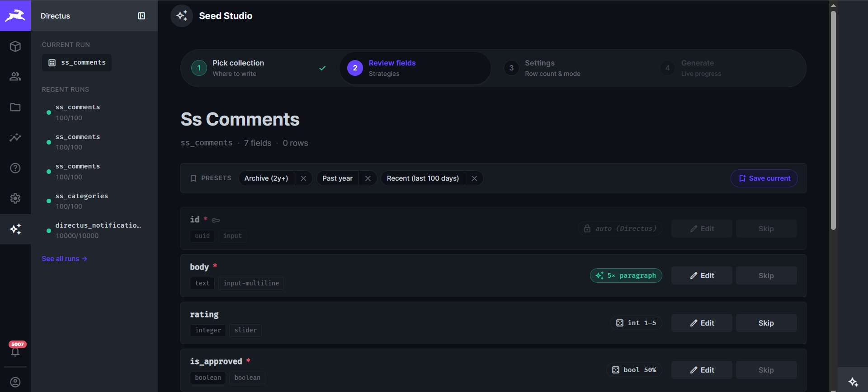Open the directus_notifications recent run
Image resolution: width=868 pixels, height=392 pixels.
[94, 230]
